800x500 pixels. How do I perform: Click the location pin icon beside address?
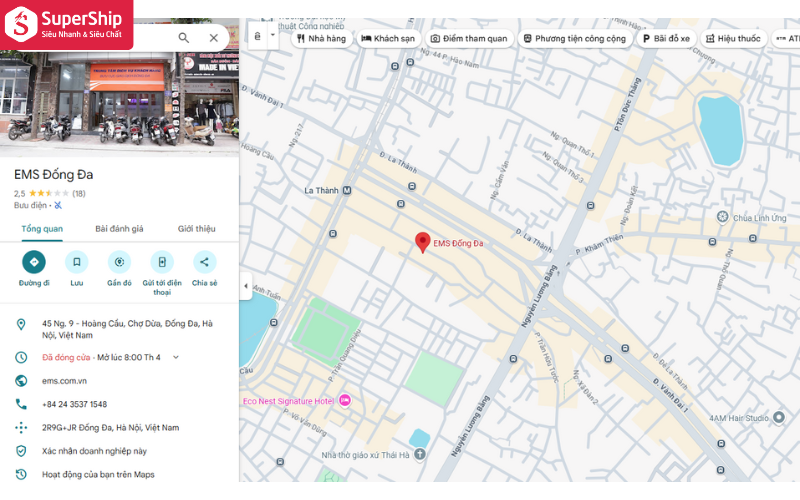21,324
